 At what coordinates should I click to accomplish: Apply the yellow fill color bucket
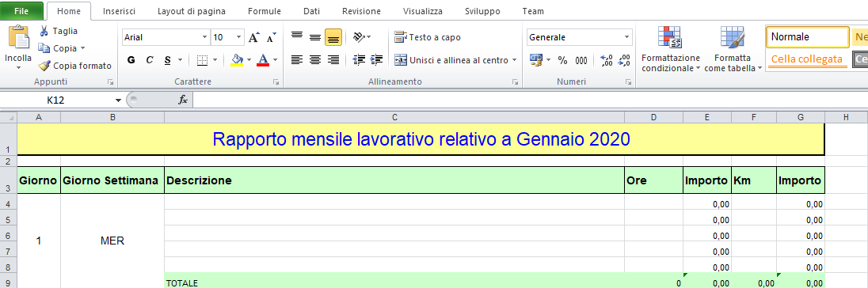(237, 59)
